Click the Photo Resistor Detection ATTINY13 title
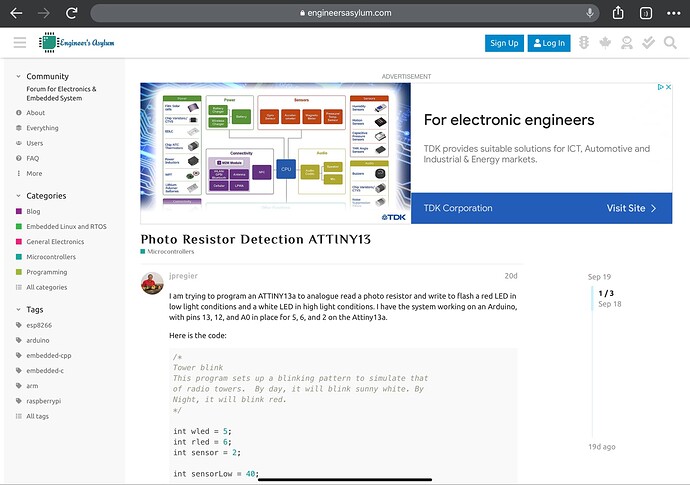Screen dimensions: 690x485 256,239
